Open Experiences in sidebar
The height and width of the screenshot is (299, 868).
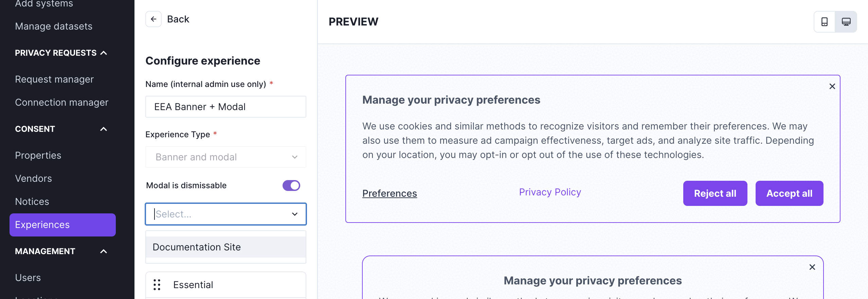click(62, 225)
